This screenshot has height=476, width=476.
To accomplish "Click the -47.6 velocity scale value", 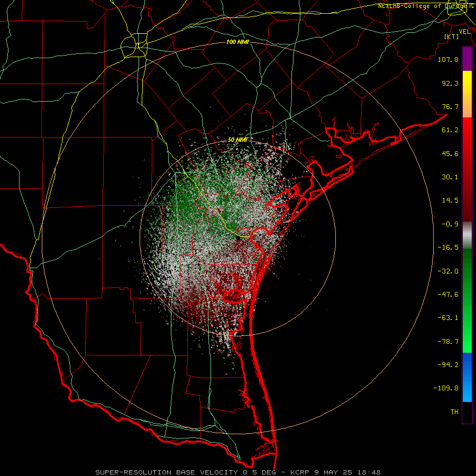I will click(x=448, y=295).
